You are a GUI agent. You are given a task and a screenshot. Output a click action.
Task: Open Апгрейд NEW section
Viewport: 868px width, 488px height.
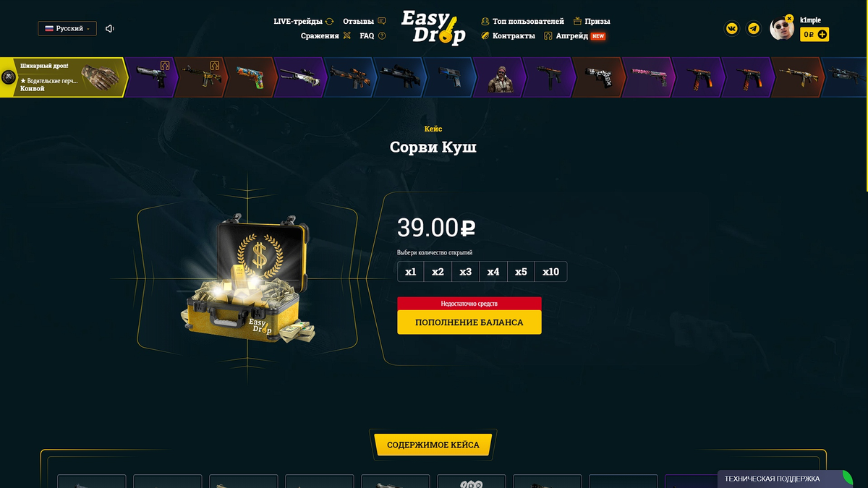point(574,35)
